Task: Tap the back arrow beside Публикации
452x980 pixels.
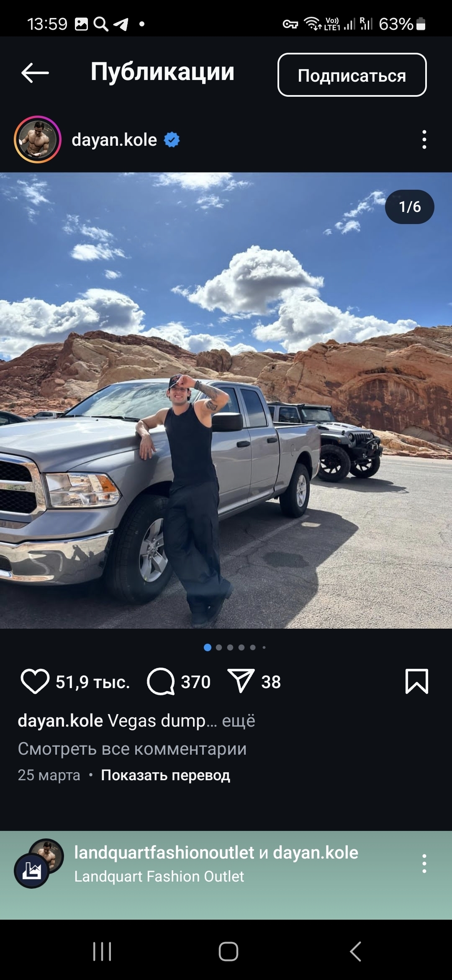Action: (x=35, y=73)
